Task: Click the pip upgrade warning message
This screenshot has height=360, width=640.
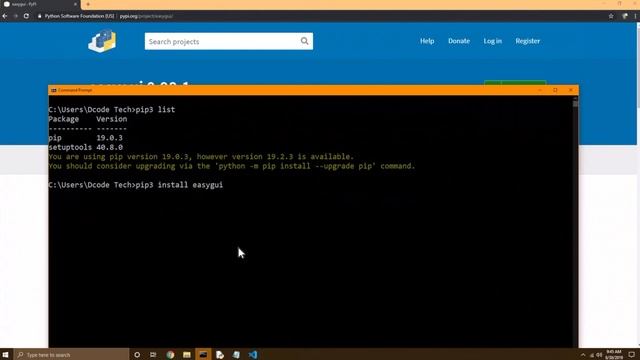Action: tap(231, 161)
